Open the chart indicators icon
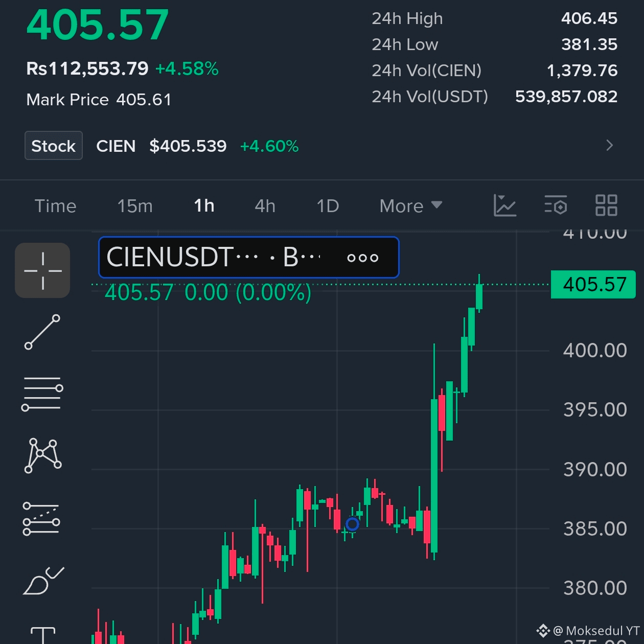Image resolution: width=644 pixels, height=644 pixels. [505, 205]
